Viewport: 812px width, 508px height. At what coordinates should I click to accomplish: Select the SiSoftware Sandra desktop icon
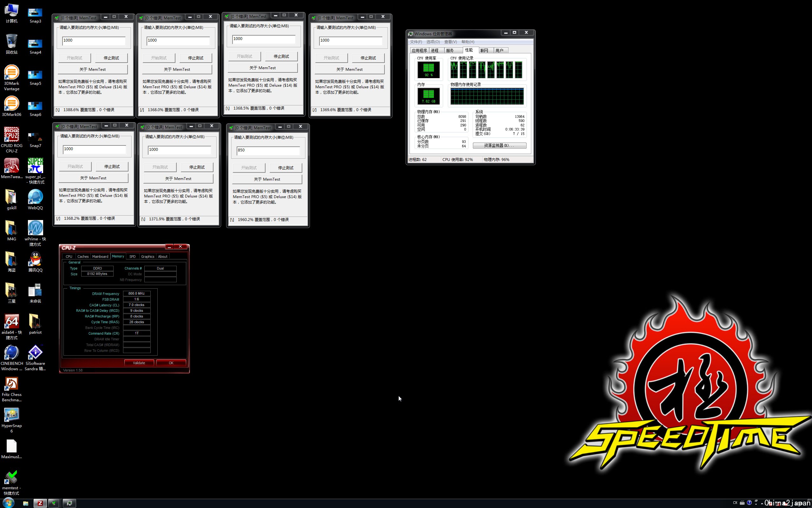click(35, 358)
